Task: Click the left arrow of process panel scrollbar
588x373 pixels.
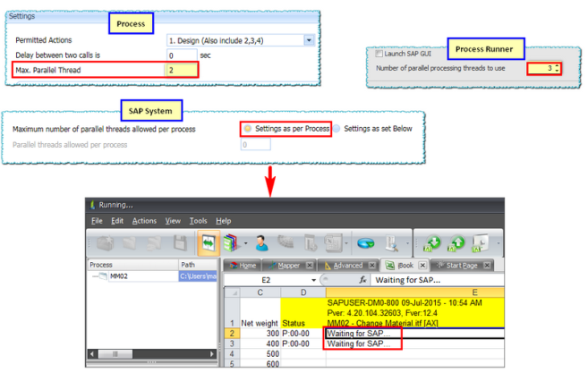Action: point(92,354)
